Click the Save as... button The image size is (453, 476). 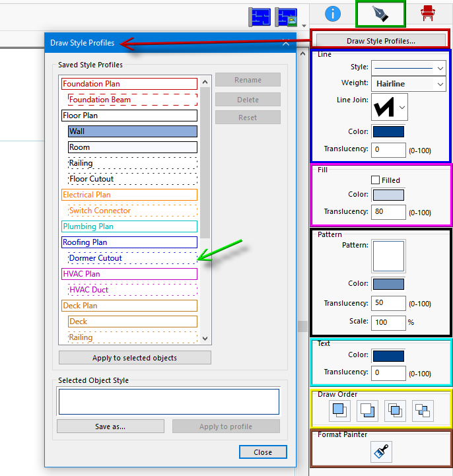pos(110,426)
